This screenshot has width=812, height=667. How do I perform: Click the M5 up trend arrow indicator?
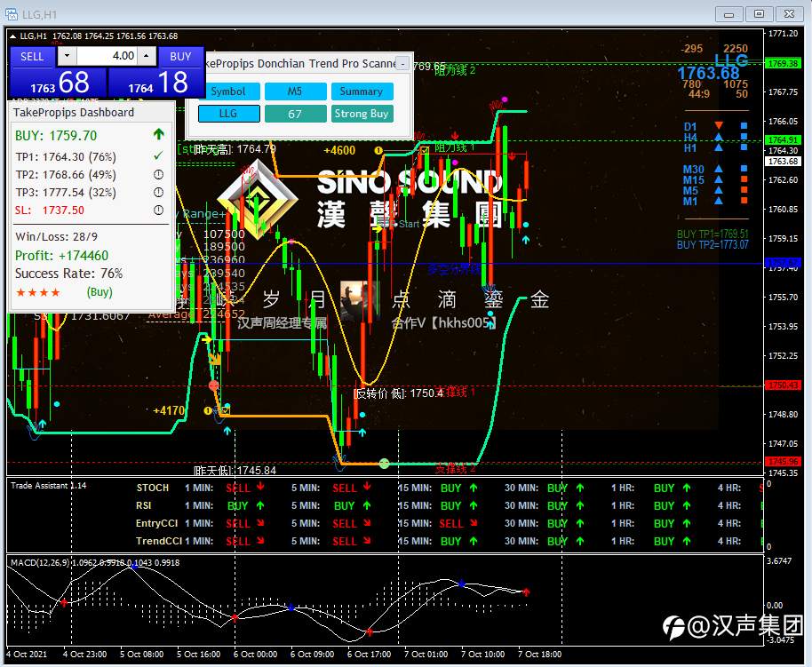[718, 190]
